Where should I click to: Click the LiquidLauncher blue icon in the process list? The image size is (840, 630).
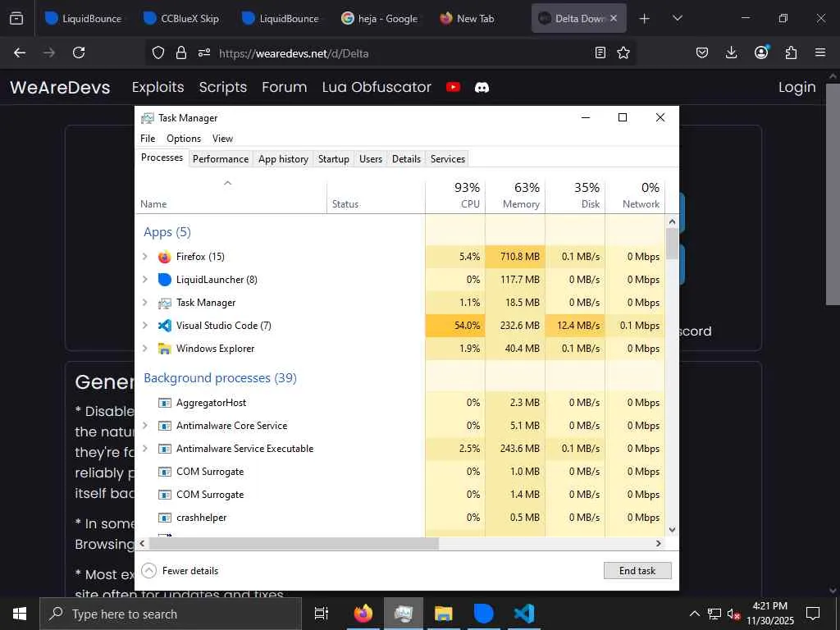tap(164, 280)
